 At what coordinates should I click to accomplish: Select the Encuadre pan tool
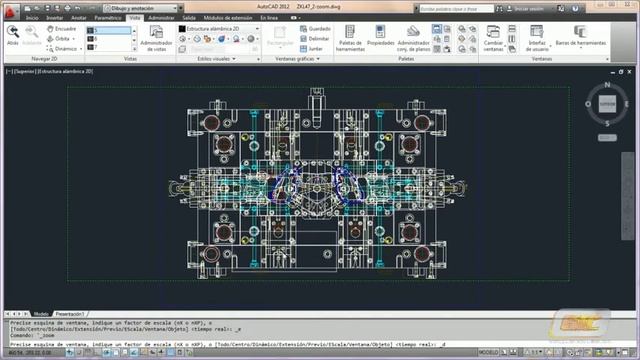pyautogui.click(x=62, y=29)
